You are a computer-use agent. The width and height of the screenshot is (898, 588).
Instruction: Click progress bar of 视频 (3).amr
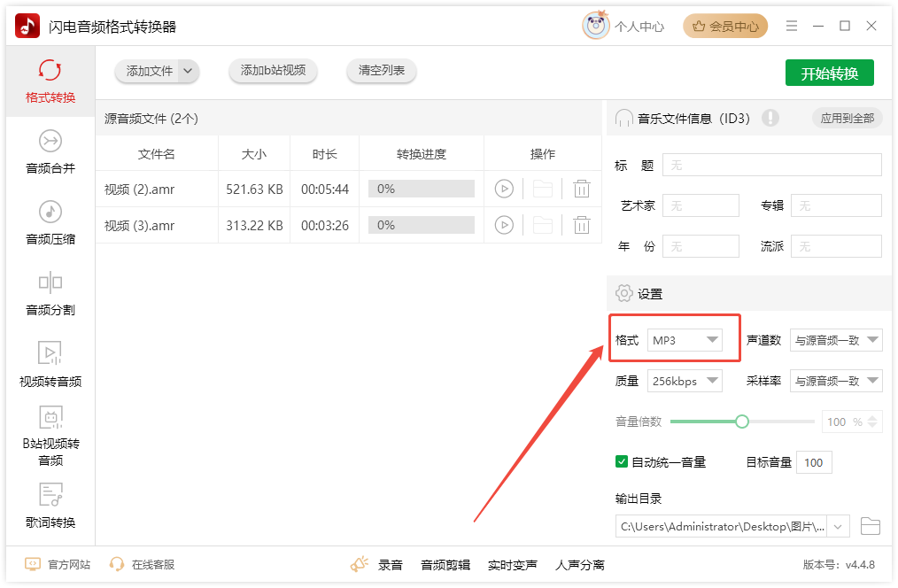pyautogui.click(x=422, y=225)
